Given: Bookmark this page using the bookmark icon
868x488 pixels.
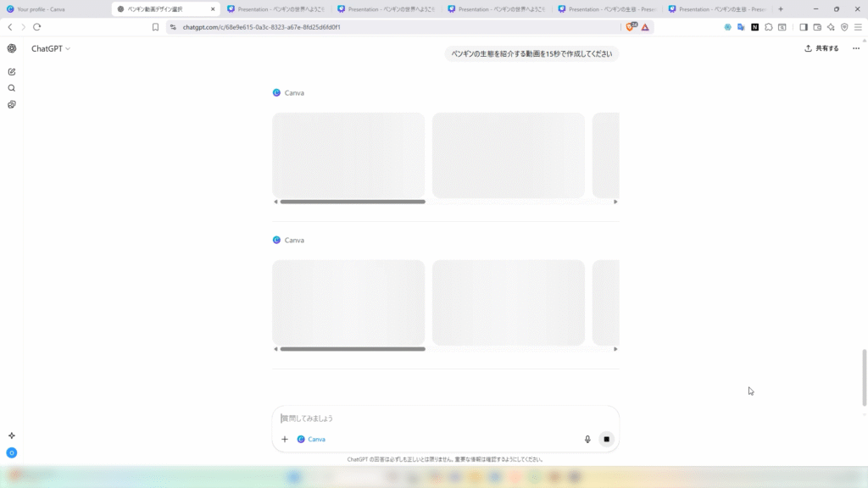Looking at the screenshot, I should click(155, 27).
